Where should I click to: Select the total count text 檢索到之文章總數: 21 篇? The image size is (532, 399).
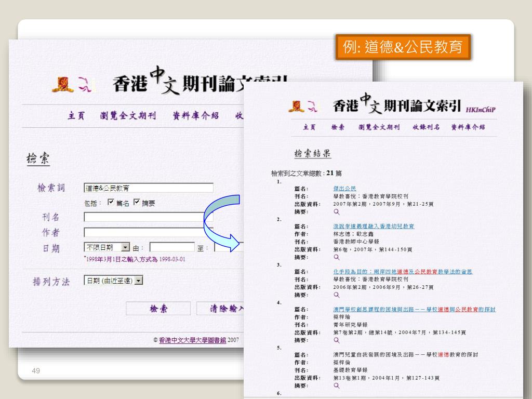pos(307,174)
